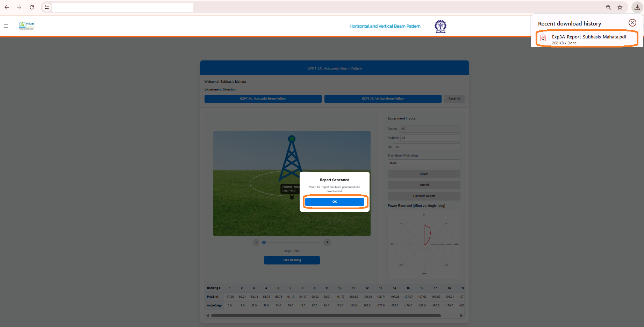The height and width of the screenshot is (327, 644).
Task: Switch to EXPT 3B: Vertical Beam Pattern
Action: click(x=383, y=99)
